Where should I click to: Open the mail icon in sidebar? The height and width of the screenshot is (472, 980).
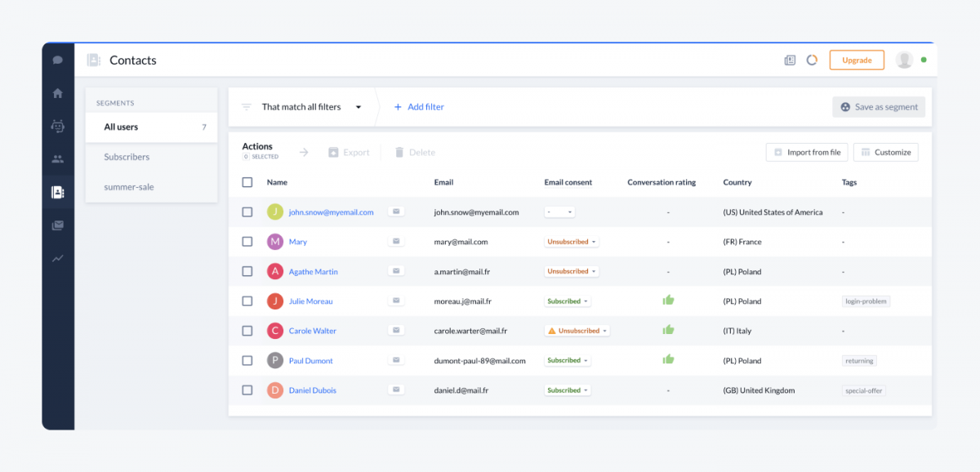[58, 225]
